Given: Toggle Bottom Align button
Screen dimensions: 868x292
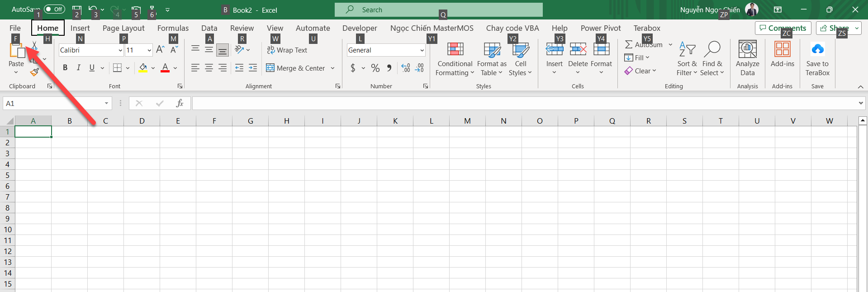Looking at the screenshot, I should pyautogui.click(x=223, y=50).
